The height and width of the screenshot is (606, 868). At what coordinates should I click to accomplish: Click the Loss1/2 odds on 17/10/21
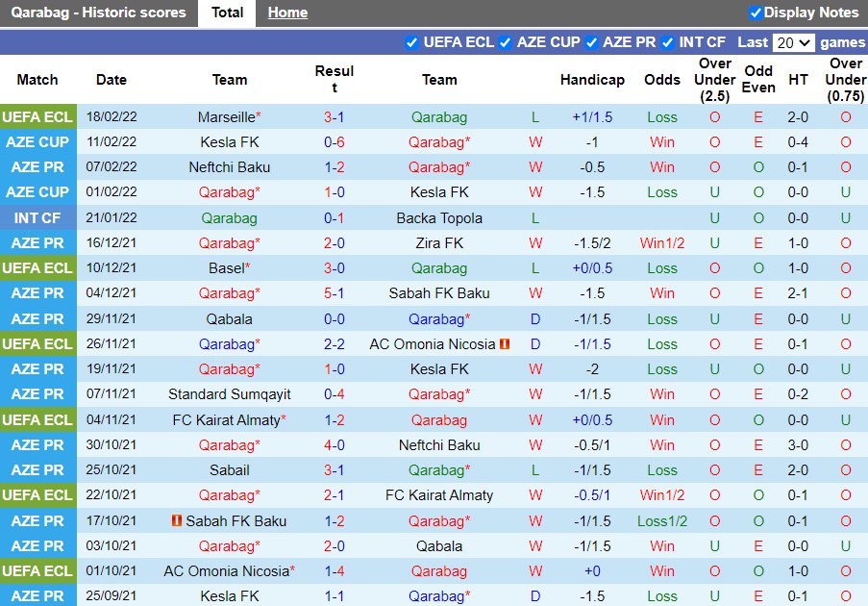(x=662, y=521)
